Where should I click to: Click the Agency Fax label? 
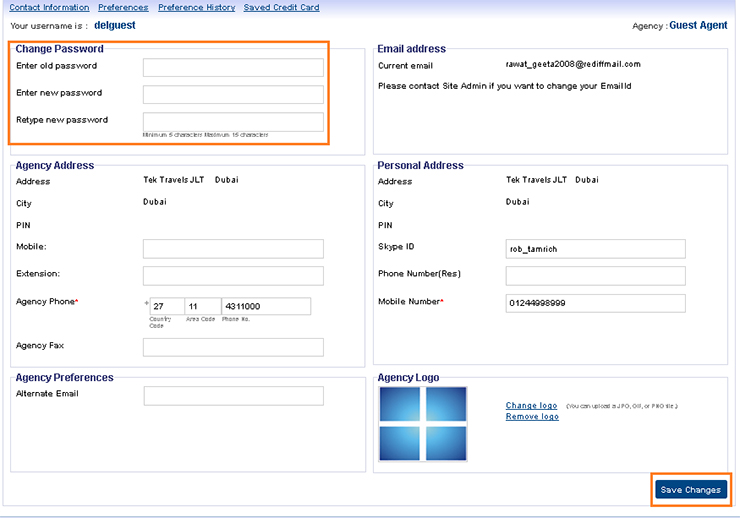tap(40, 345)
